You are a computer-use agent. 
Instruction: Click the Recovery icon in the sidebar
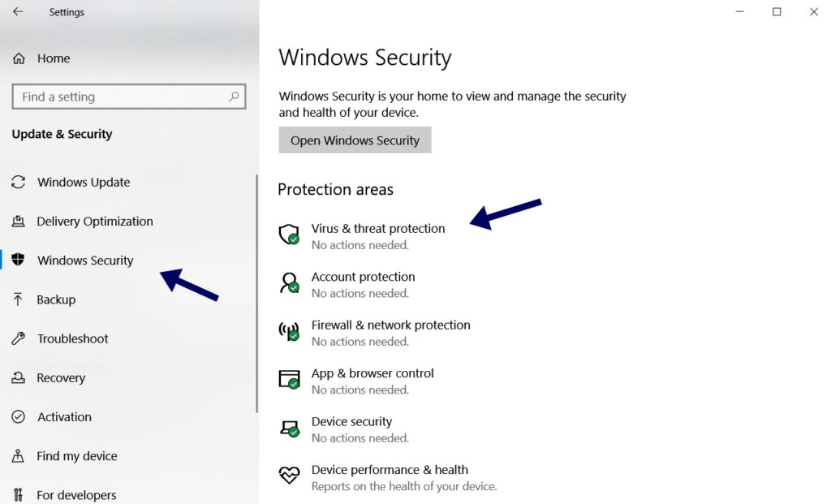pos(18,377)
